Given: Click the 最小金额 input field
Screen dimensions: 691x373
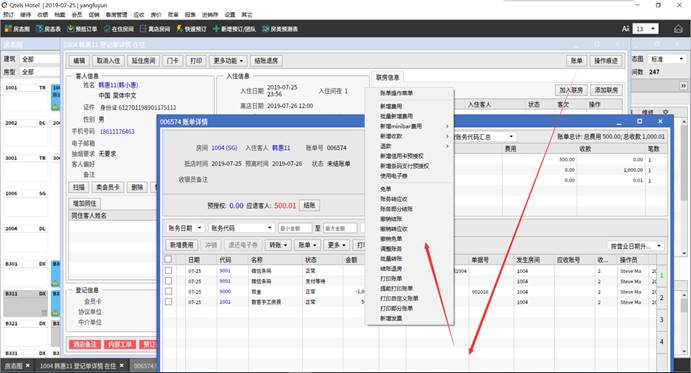Looking at the screenshot, I should (x=295, y=228).
